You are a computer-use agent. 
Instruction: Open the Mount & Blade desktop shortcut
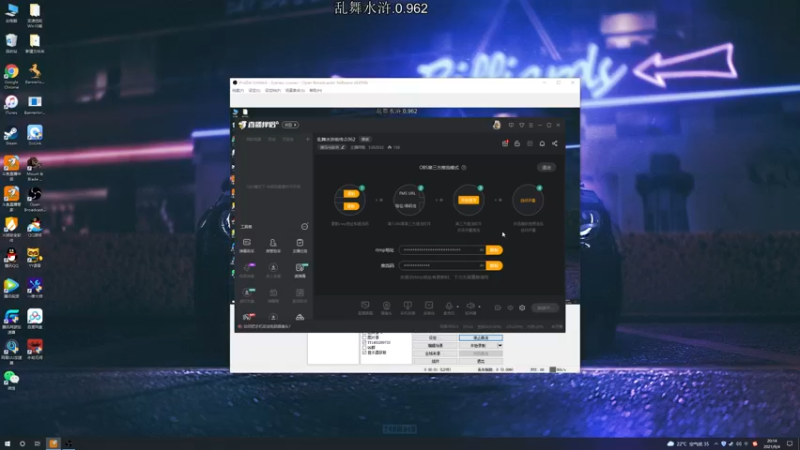35,168
